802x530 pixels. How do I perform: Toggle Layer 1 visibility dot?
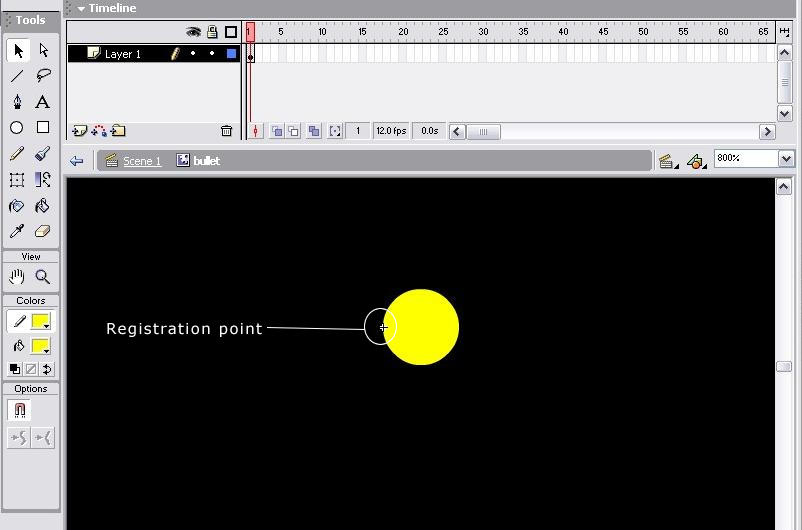pyautogui.click(x=193, y=53)
